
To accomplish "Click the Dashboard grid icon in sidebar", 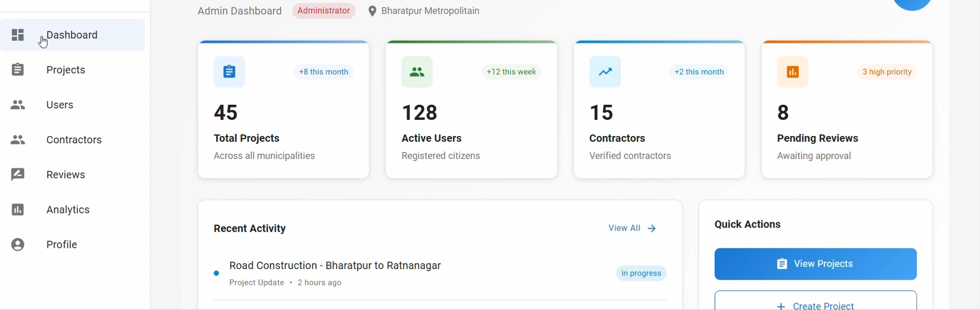I will click(x=18, y=35).
